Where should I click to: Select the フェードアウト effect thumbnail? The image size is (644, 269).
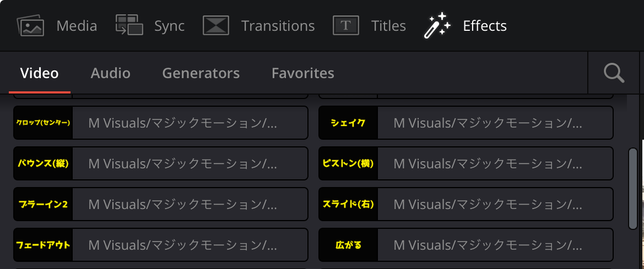[43, 245]
